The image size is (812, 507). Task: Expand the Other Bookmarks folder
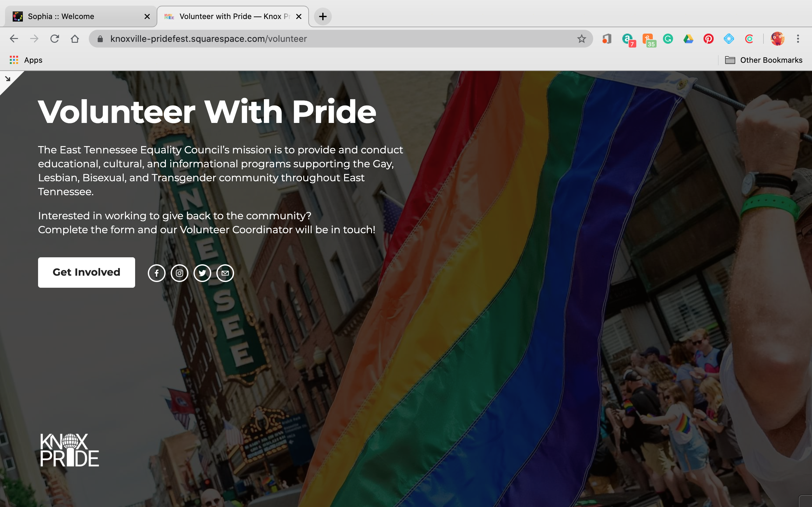[770, 60]
